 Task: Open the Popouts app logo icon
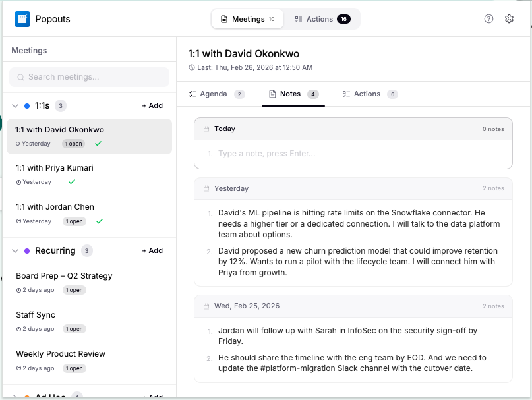click(x=22, y=18)
